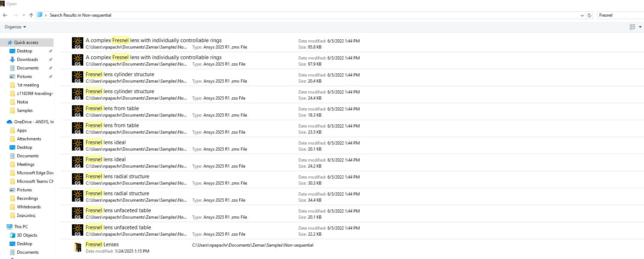644x259 pixels.
Task: Click the 95.8 KB size text
Action: [314, 47]
